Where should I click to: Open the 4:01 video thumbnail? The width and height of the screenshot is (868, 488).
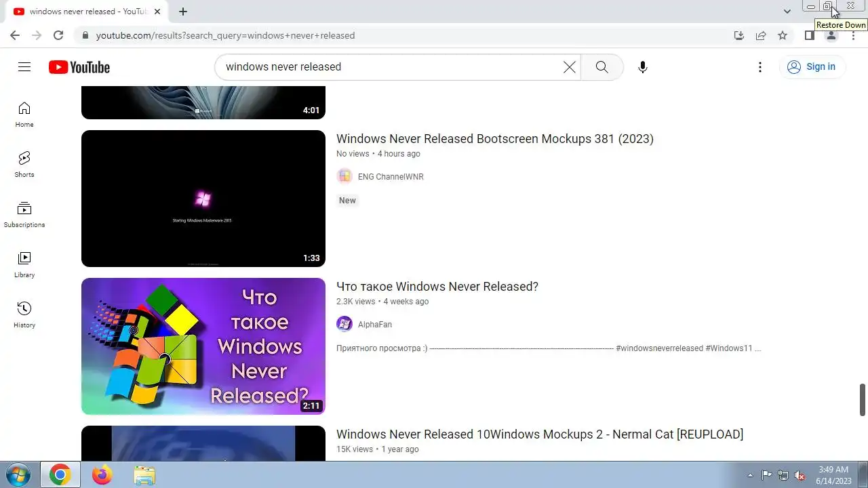[203, 102]
